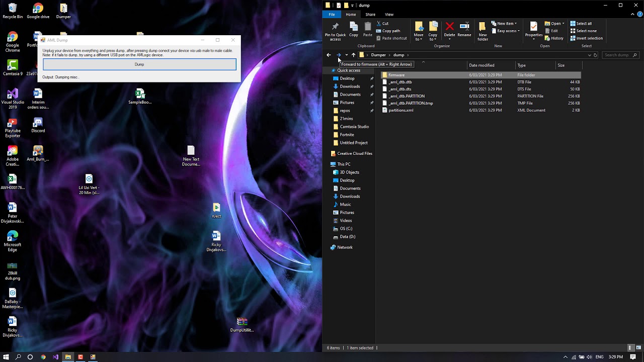Select Quick access in navigation pane
The image size is (644, 362).
pos(349,70)
